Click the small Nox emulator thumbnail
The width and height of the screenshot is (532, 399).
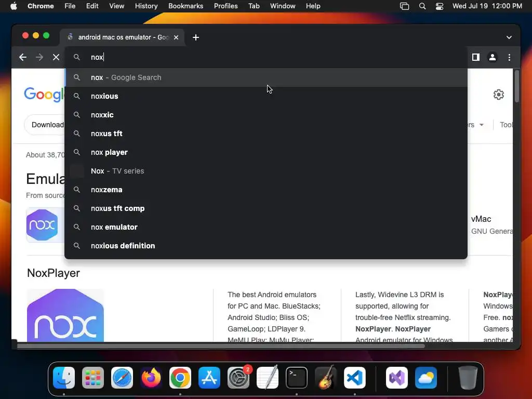click(42, 224)
